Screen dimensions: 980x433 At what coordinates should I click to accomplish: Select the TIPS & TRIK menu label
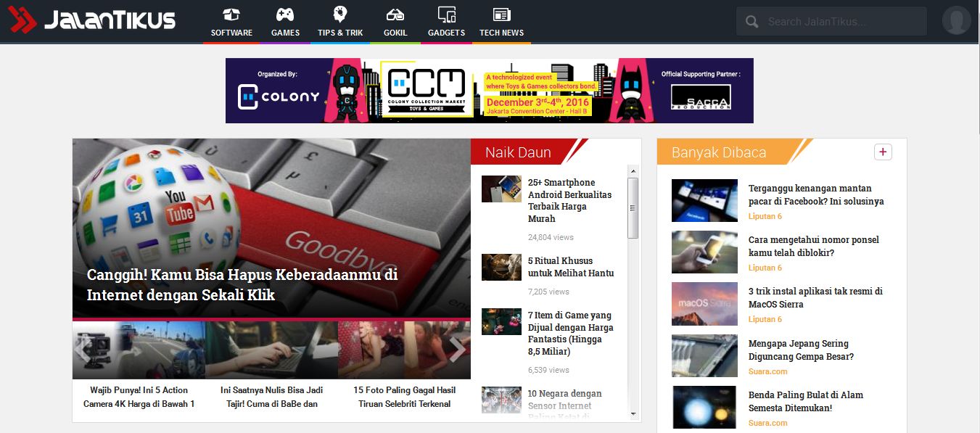click(340, 33)
